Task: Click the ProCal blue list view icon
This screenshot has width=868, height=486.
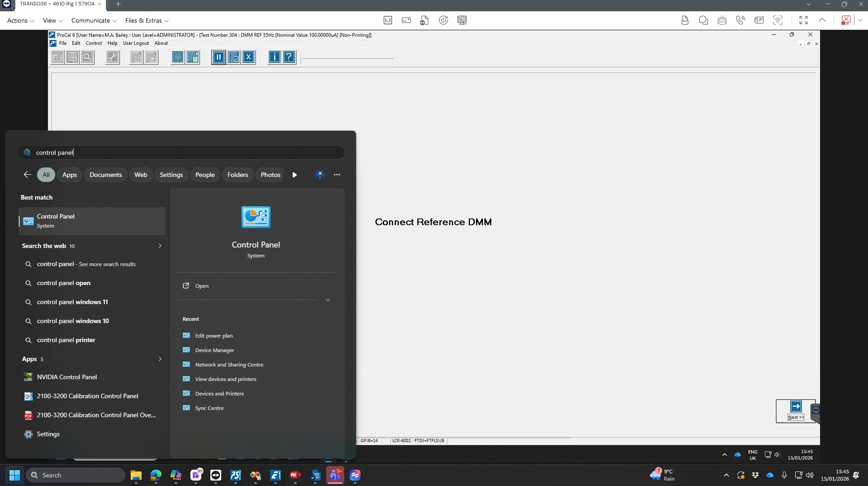Action: tap(178, 57)
